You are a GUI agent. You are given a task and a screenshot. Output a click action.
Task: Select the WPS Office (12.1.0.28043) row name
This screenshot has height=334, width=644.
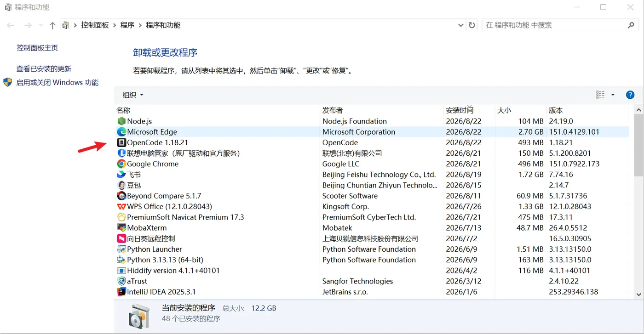[170, 206]
